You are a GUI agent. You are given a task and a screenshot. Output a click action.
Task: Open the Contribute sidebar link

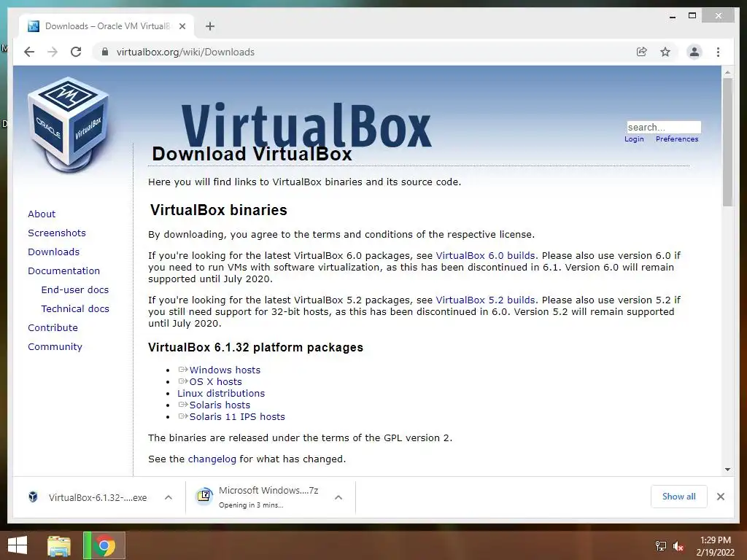click(53, 328)
